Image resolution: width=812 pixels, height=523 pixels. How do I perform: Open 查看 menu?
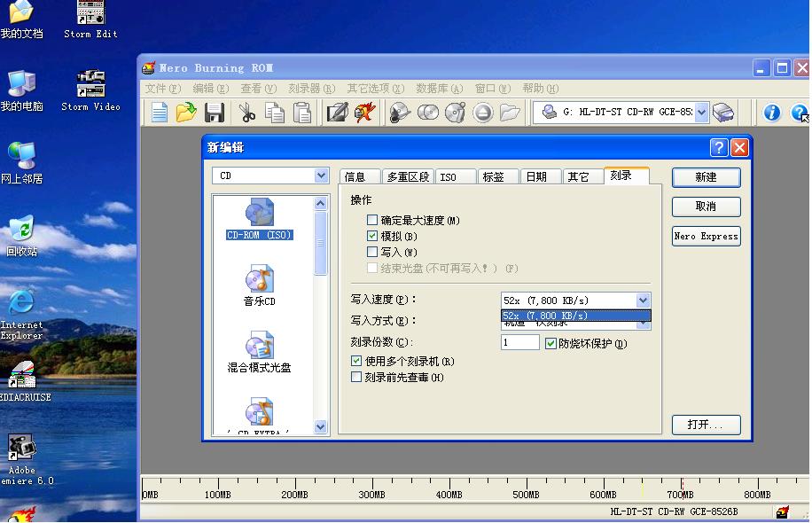[259, 89]
